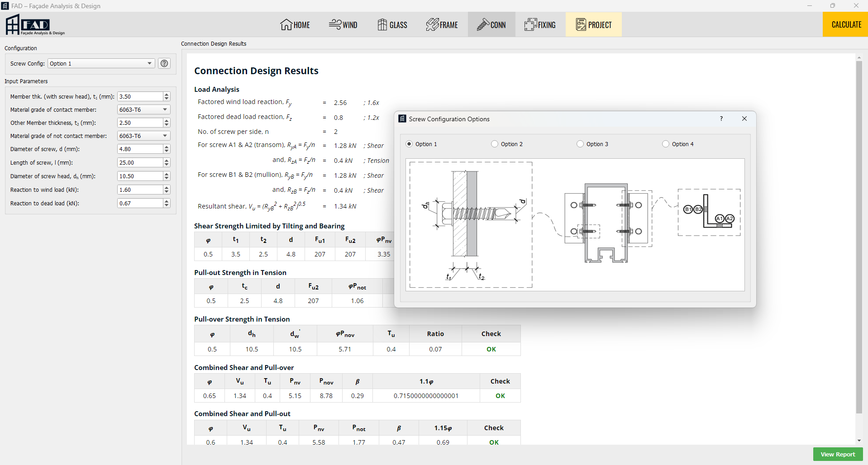Click Diameter of screw d input field
The width and height of the screenshot is (868, 465).
(x=140, y=149)
